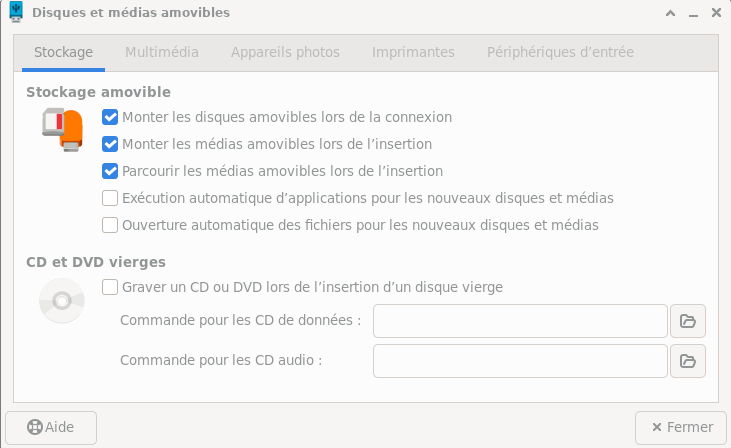Go to the Appareils photos tab
Screen dimensions: 731x448
(x=285, y=52)
